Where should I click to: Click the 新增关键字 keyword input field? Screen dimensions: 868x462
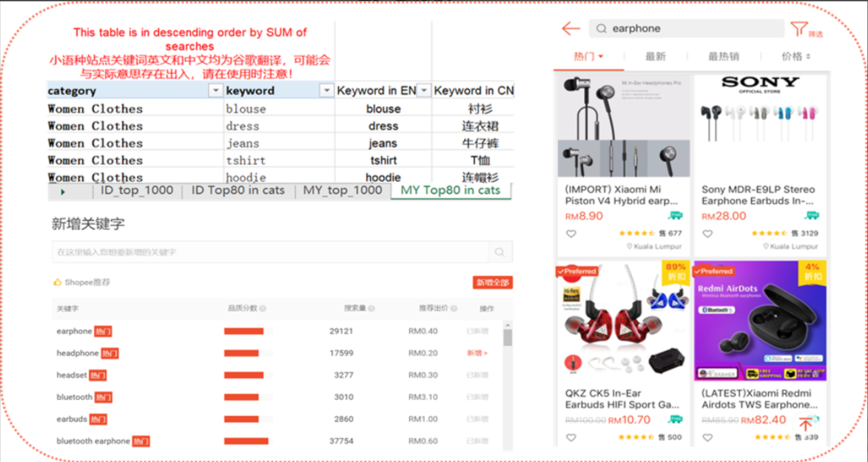click(270, 252)
